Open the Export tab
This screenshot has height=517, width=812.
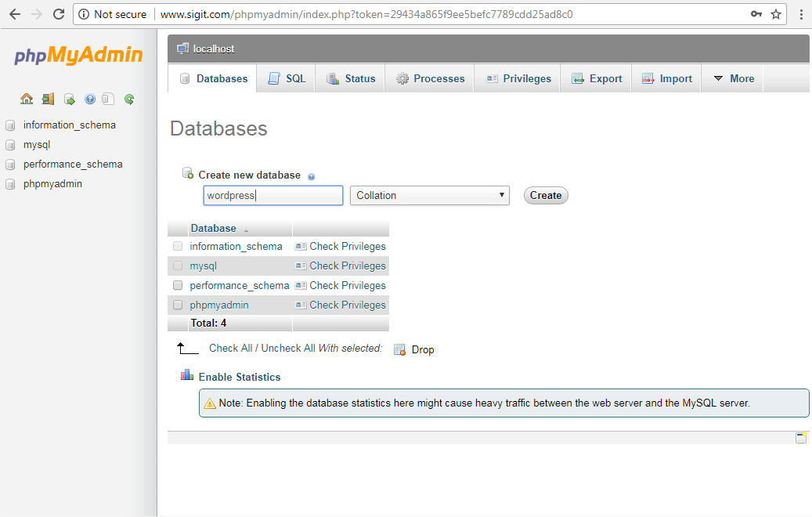click(x=596, y=79)
